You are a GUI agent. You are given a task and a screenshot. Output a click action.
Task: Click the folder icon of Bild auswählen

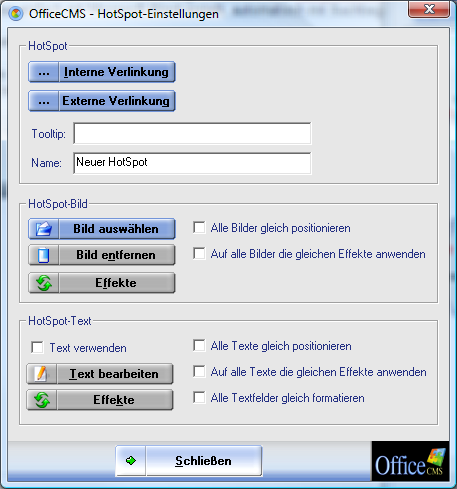point(44,229)
